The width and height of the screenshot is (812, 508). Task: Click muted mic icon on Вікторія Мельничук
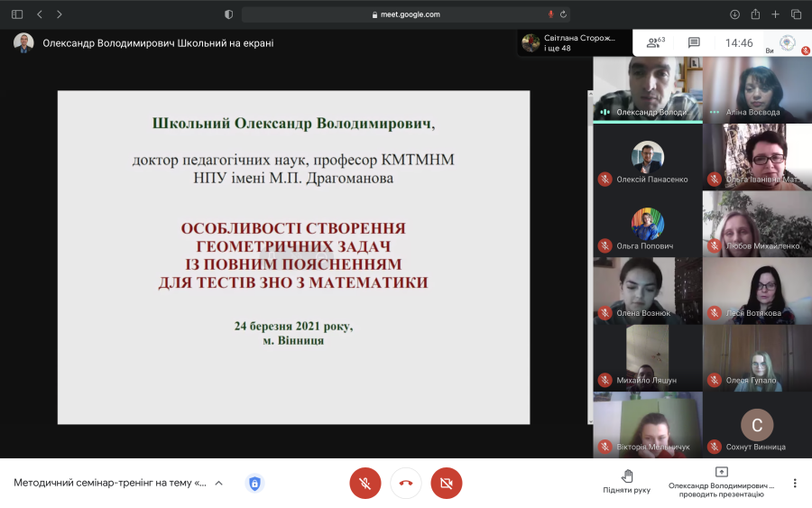point(604,447)
